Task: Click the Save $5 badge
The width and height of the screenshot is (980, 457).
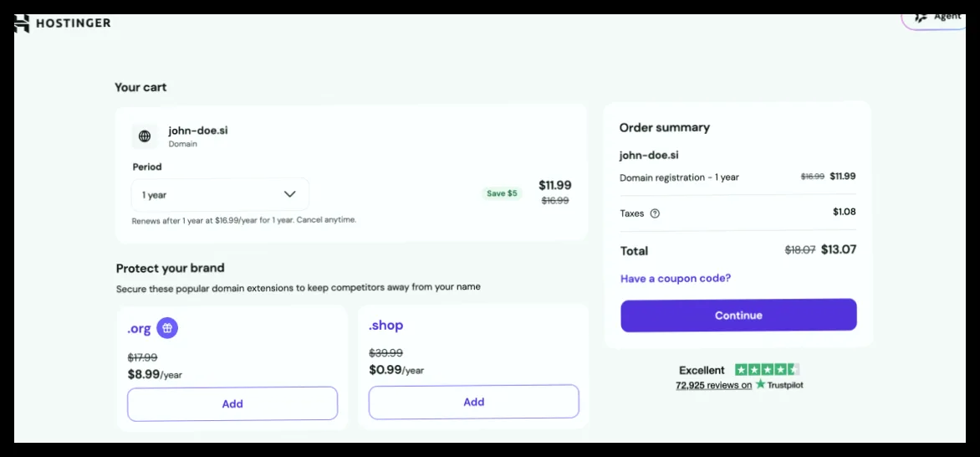Action: pyautogui.click(x=502, y=193)
